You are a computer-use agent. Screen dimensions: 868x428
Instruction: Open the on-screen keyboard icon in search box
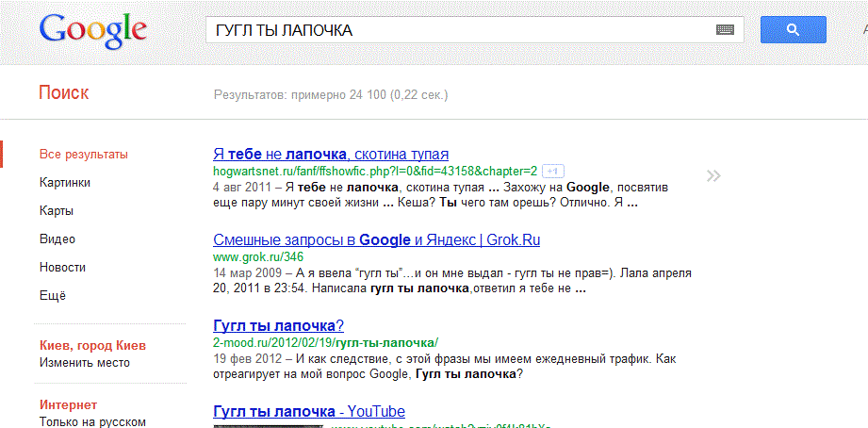pos(724,30)
